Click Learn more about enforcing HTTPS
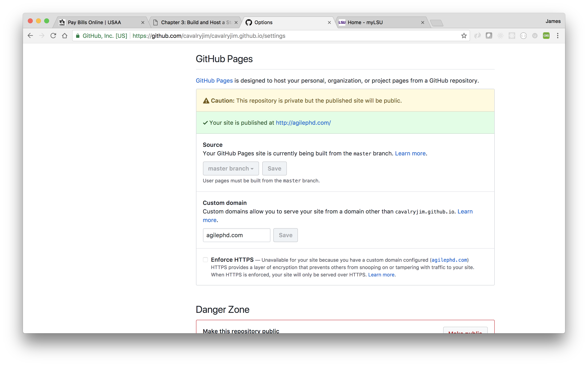This screenshot has height=366, width=588. click(381, 275)
